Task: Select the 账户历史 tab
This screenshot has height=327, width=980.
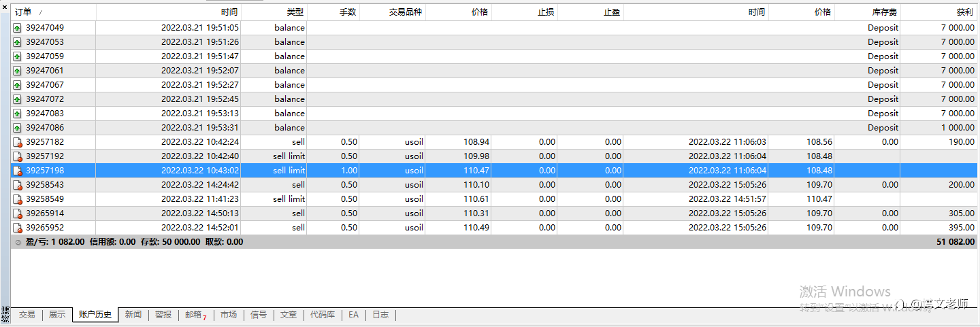Action: tap(95, 315)
